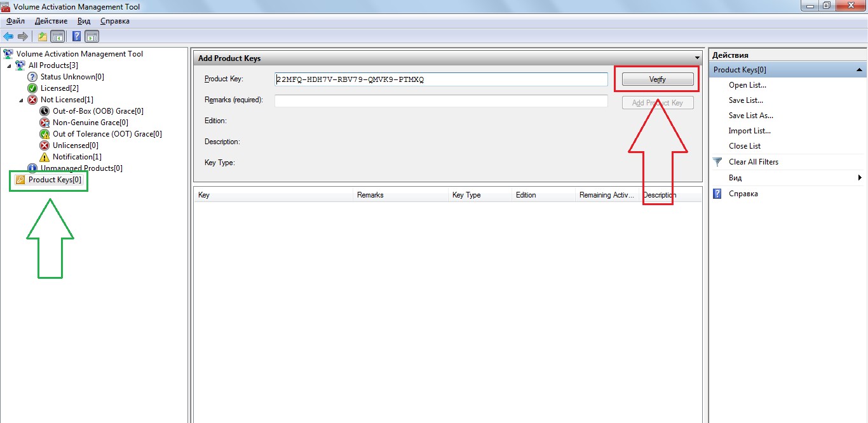The height and width of the screenshot is (423, 868).
Task: Toggle the show/hide action pane icon
Action: pyautogui.click(x=92, y=36)
